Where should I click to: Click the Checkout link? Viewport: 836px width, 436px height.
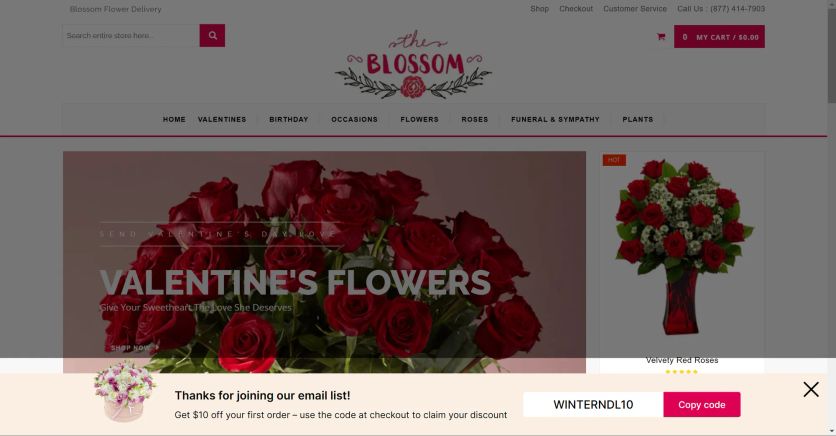click(576, 9)
